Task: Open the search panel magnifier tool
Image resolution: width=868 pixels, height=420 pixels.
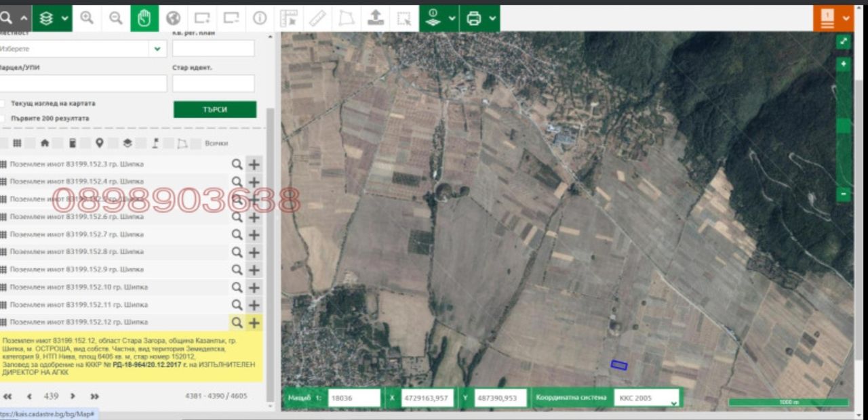Action: pyautogui.click(x=7, y=18)
